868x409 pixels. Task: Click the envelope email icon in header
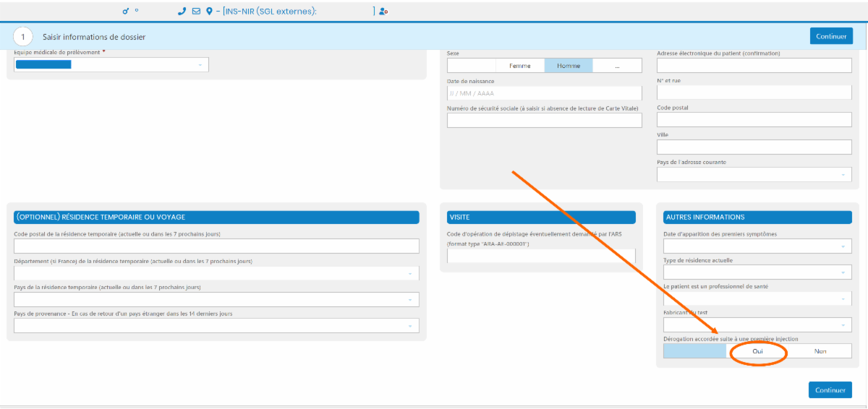(x=196, y=12)
